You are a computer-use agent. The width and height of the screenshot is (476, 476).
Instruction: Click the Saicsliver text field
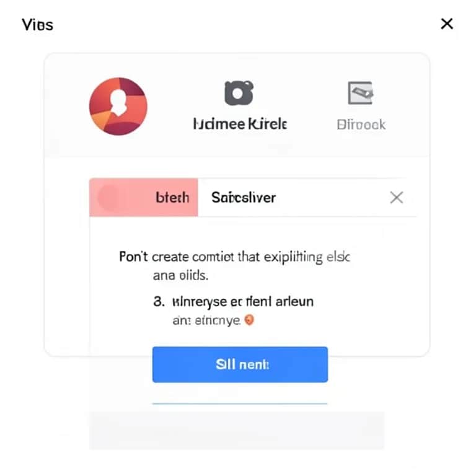pyautogui.click(x=307, y=197)
